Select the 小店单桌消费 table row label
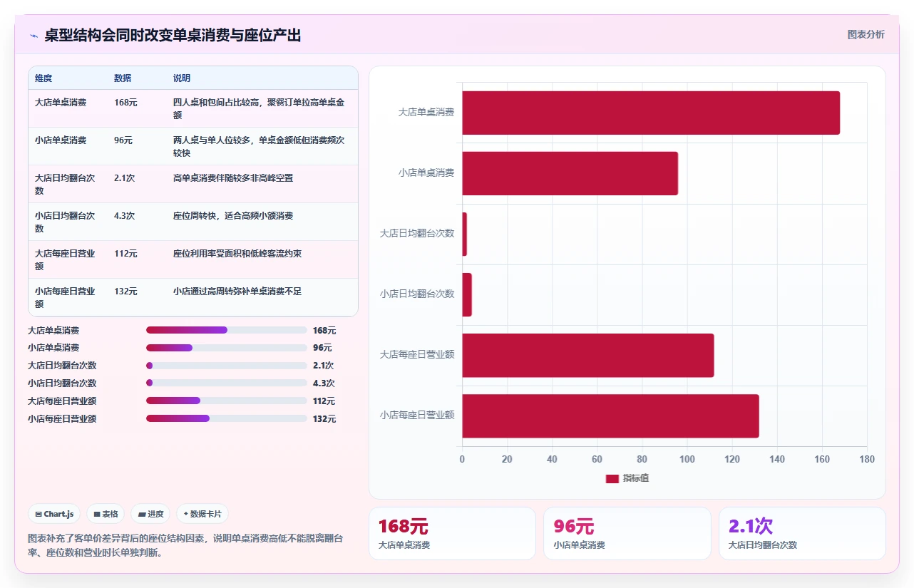Image resolution: width=914 pixels, height=588 pixels. click(61, 140)
